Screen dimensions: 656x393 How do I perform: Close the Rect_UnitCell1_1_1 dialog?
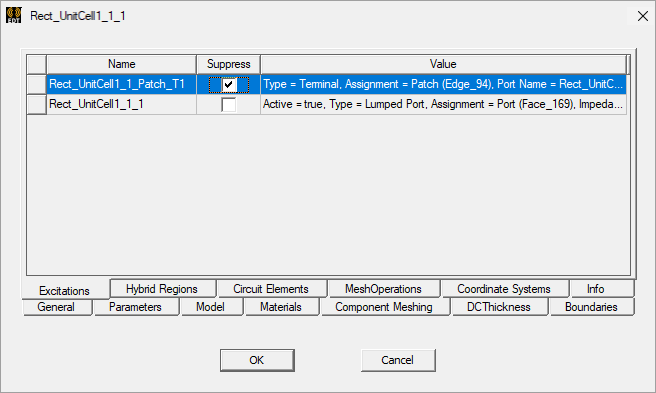click(643, 16)
